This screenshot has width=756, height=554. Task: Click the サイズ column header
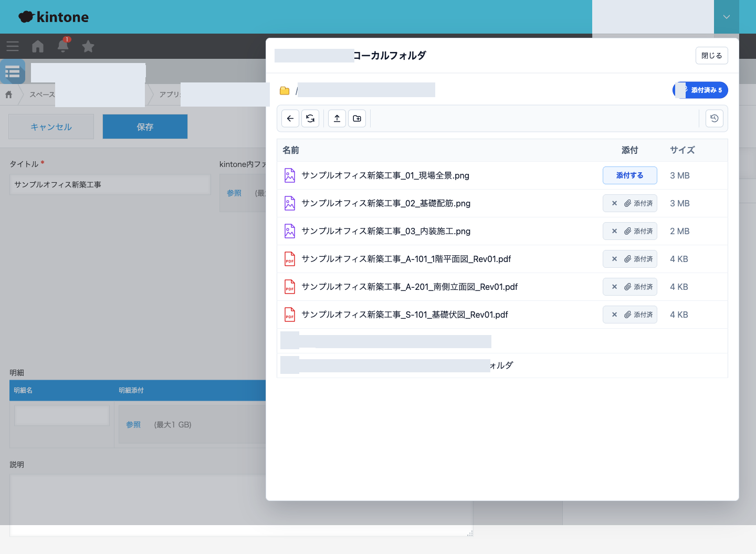(x=682, y=150)
